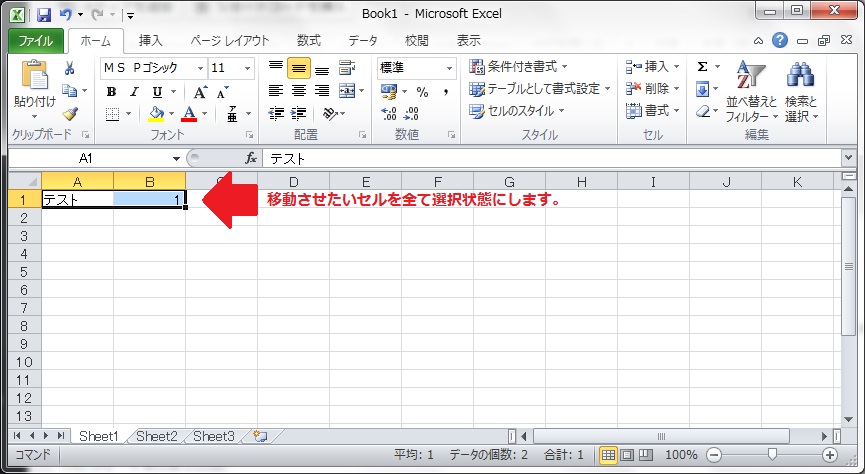This screenshot has width=865, height=474.
Task: Toggle Underline formatting
Action: (x=157, y=92)
